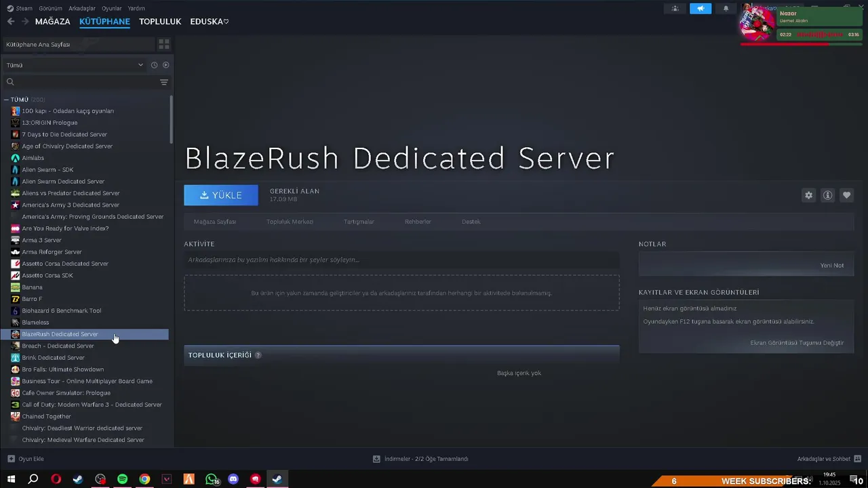
Task: Open TOPLULUK in main navigation
Action: pos(160,22)
